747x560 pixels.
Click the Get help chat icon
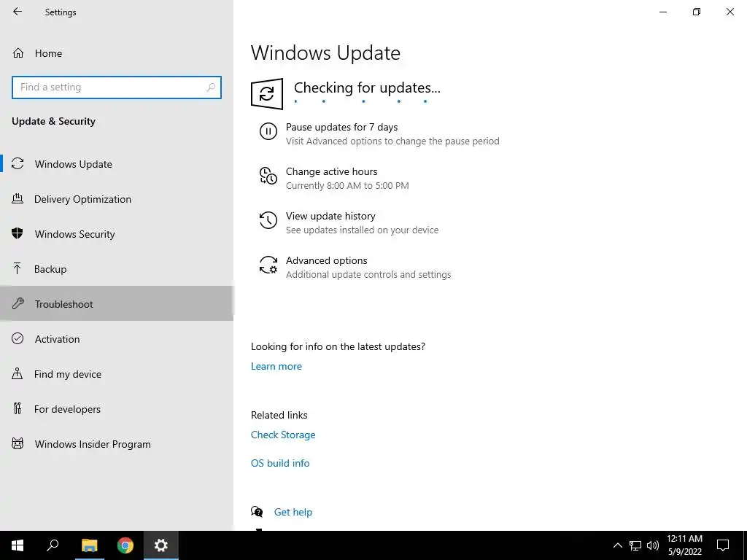pos(257,512)
